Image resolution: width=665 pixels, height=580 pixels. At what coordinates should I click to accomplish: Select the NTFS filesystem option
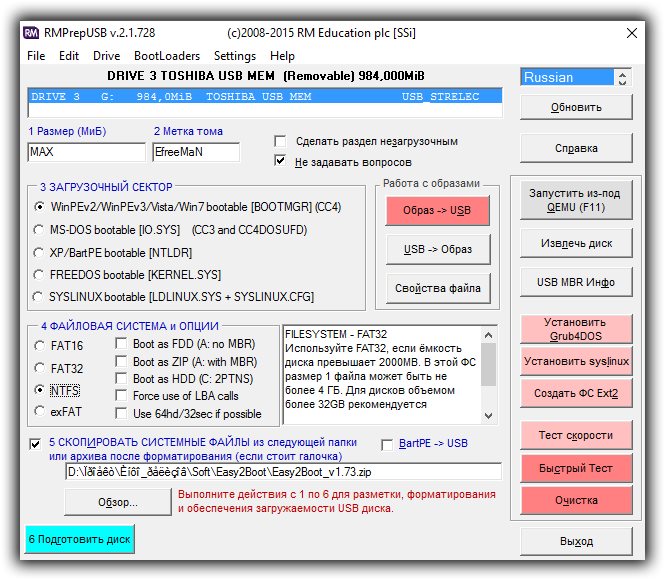(x=39, y=390)
